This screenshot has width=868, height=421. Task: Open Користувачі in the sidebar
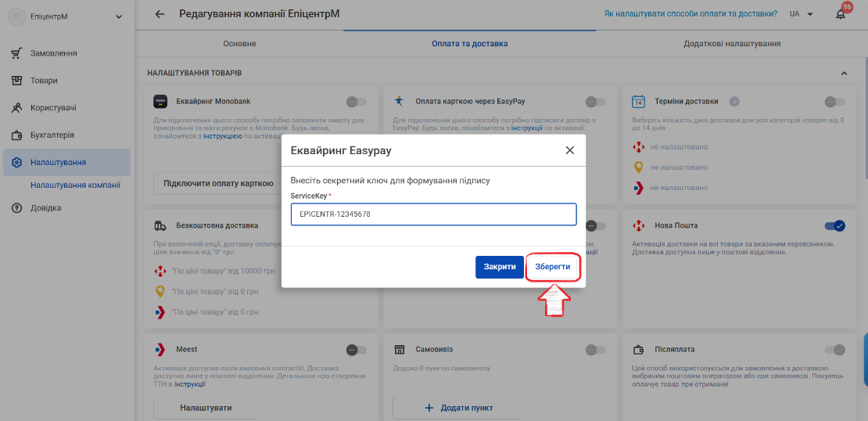coord(66,107)
